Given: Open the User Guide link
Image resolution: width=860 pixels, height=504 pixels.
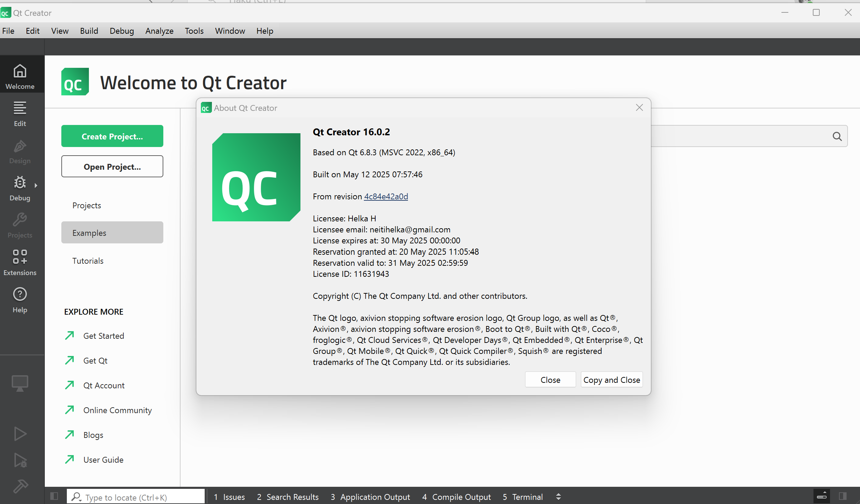Looking at the screenshot, I should [103, 460].
